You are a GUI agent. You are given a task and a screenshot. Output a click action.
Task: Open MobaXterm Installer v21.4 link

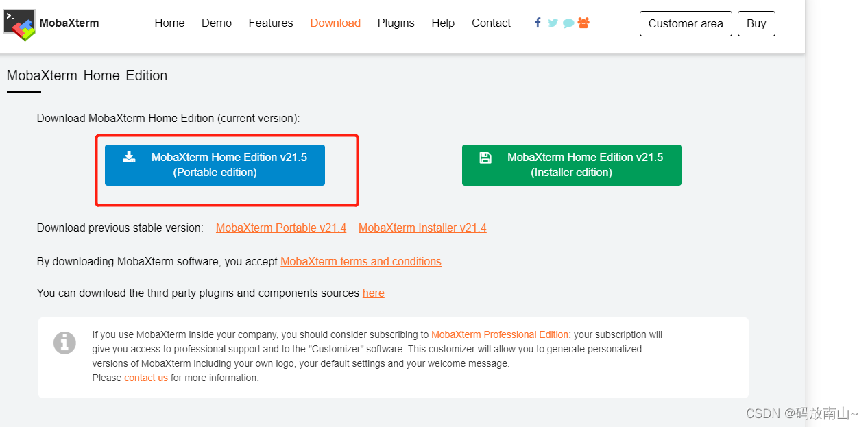pyautogui.click(x=422, y=228)
